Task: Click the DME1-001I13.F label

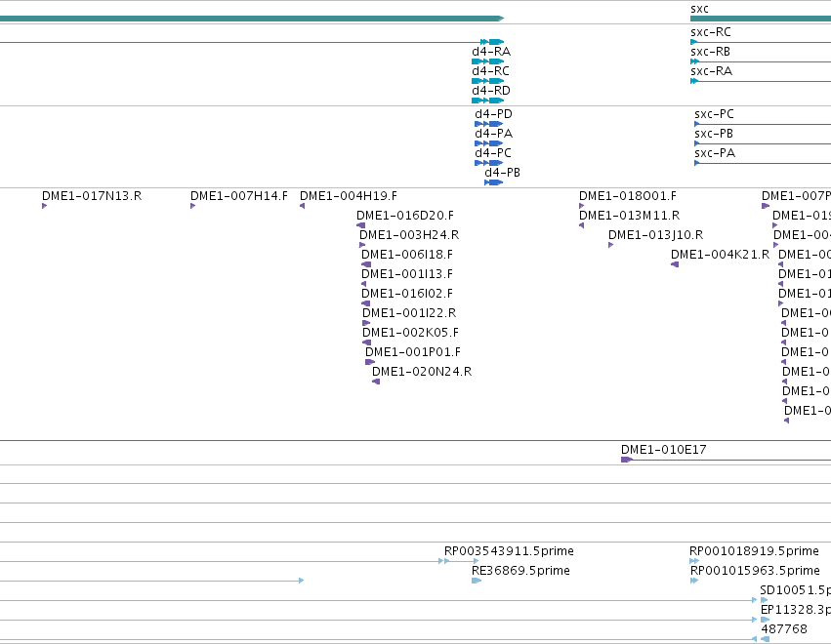Action: [407, 274]
